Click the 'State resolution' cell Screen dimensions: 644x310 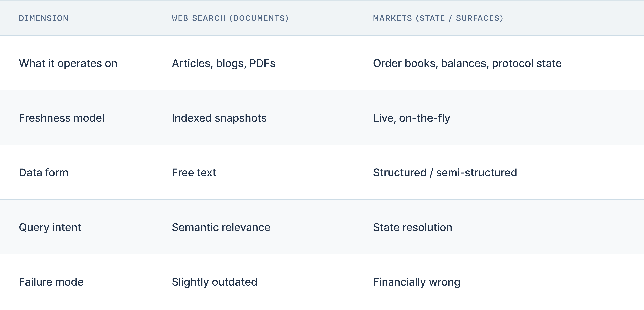[x=412, y=227]
